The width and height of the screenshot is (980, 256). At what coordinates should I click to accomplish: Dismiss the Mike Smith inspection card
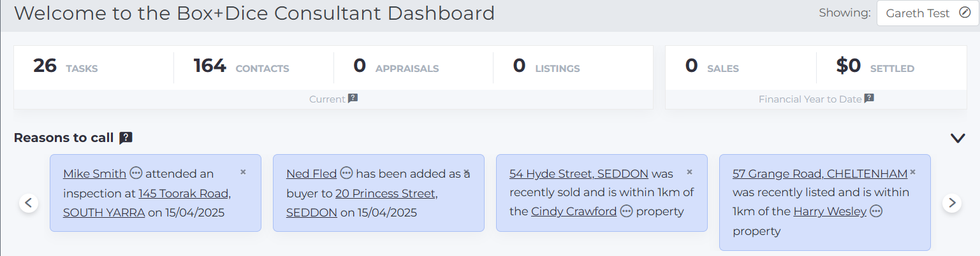click(x=243, y=172)
